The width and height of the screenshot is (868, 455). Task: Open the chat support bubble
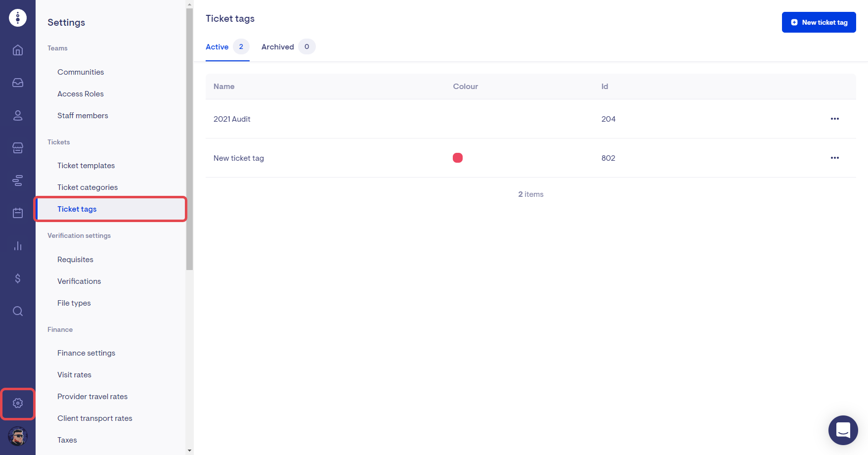pyautogui.click(x=843, y=430)
